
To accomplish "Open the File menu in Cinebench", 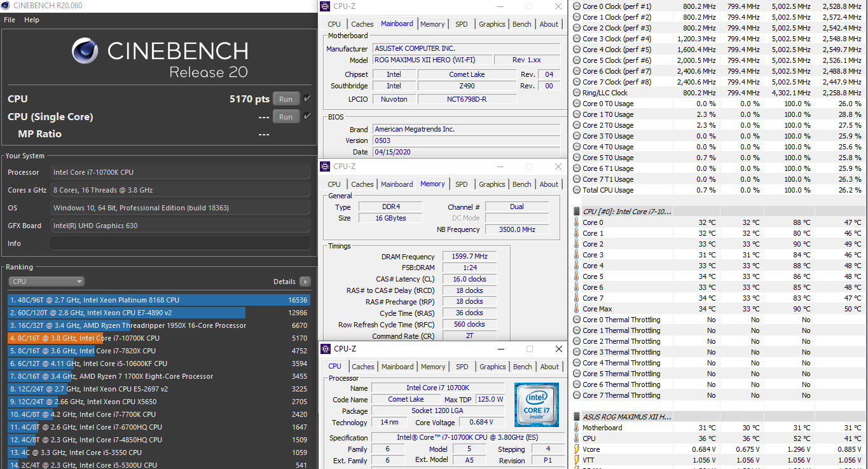I will click(10, 20).
